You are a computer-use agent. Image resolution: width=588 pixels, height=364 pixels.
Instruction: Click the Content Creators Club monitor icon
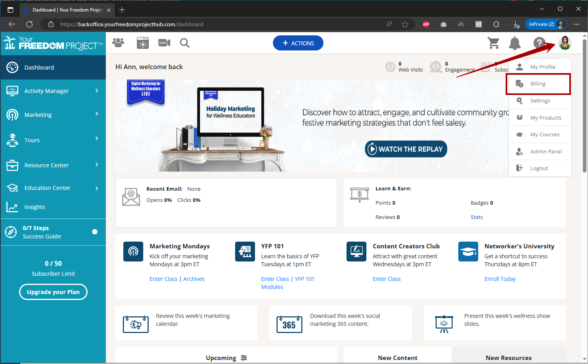pos(356,252)
